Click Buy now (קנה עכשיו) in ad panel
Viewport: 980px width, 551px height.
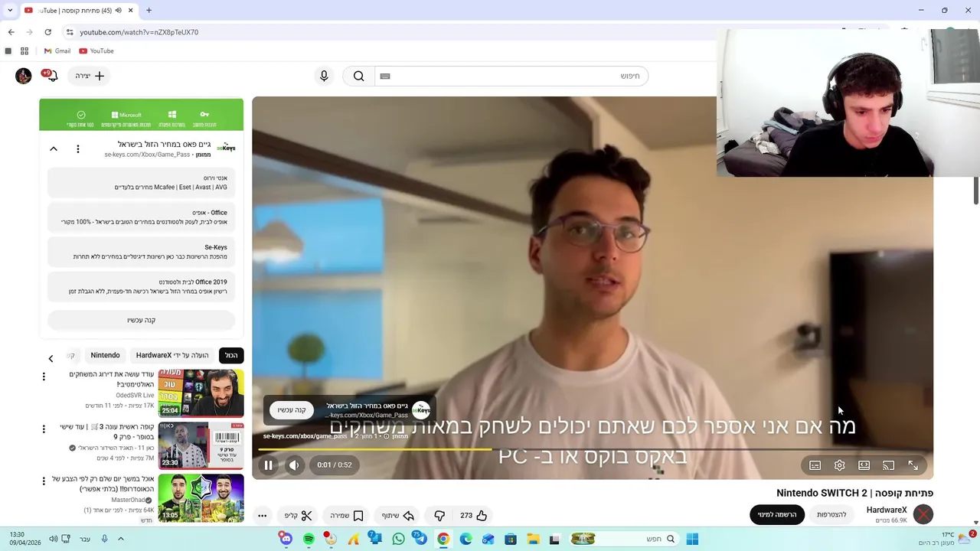[x=141, y=320]
